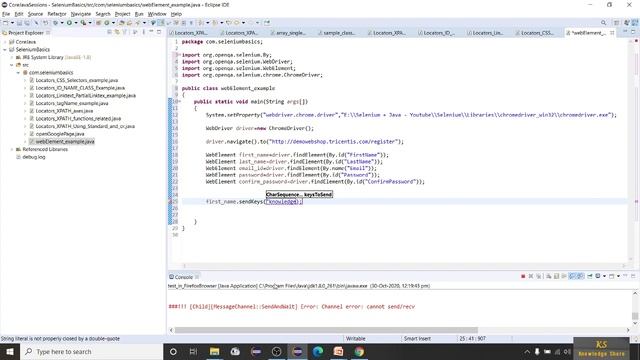
Task: Open the Refactor menu
Action: click(57, 14)
